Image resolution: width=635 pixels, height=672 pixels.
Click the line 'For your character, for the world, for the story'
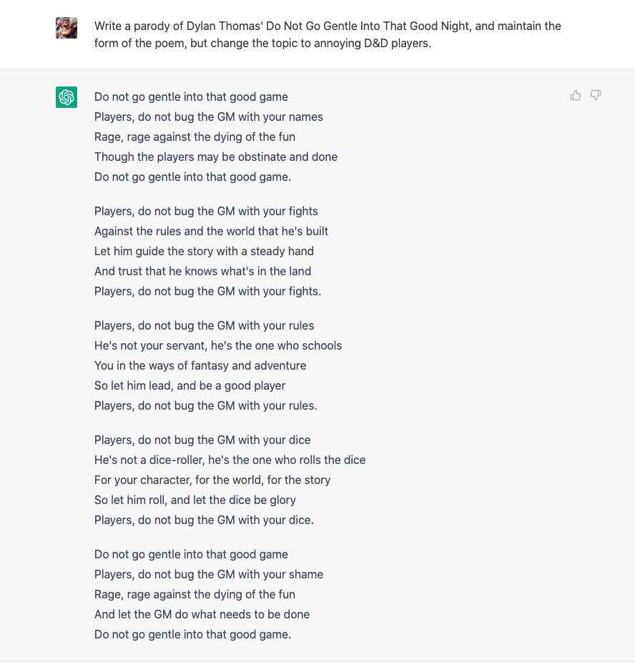click(212, 480)
